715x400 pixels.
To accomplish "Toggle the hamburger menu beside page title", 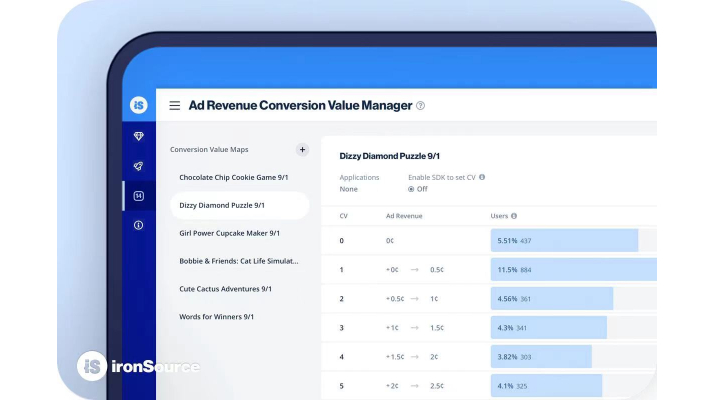I will tap(175, 105).
